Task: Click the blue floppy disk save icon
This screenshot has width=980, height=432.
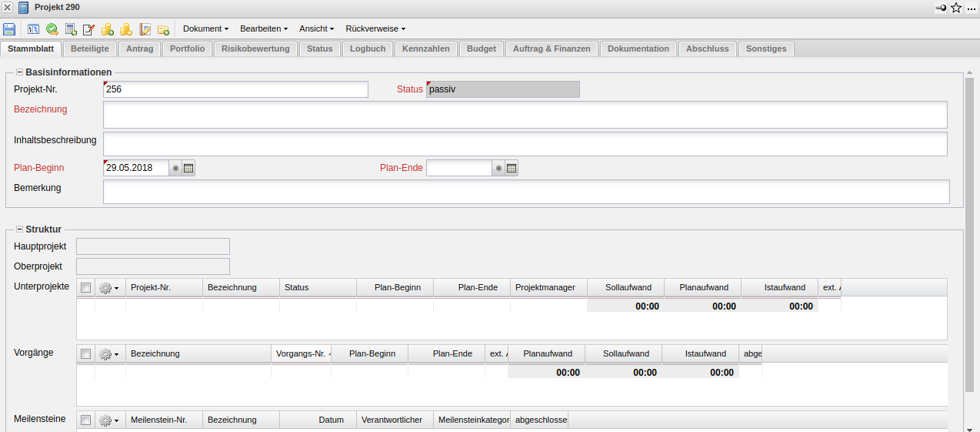Action: [x=9, y=29]
